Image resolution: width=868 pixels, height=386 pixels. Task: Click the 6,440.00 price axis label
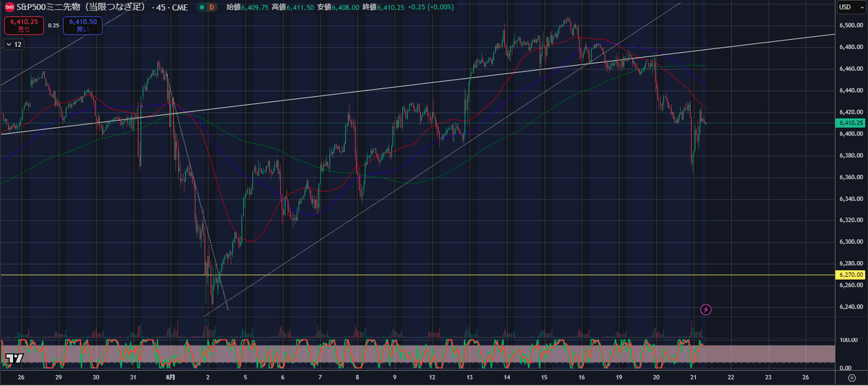[x=850, y=90]
